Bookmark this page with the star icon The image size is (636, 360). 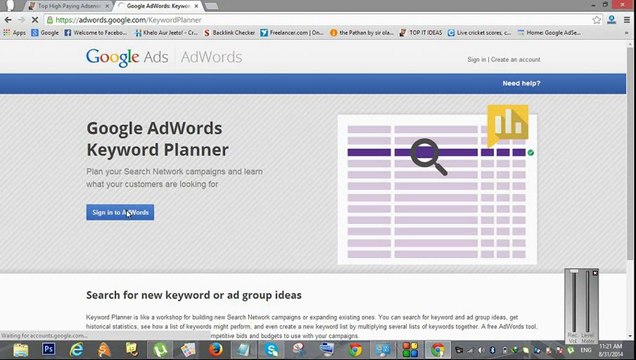[x=596, y=20]
